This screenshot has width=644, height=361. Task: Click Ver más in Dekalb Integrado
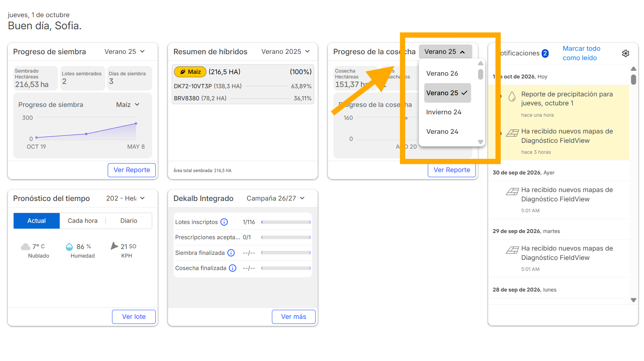pos(294,317)
